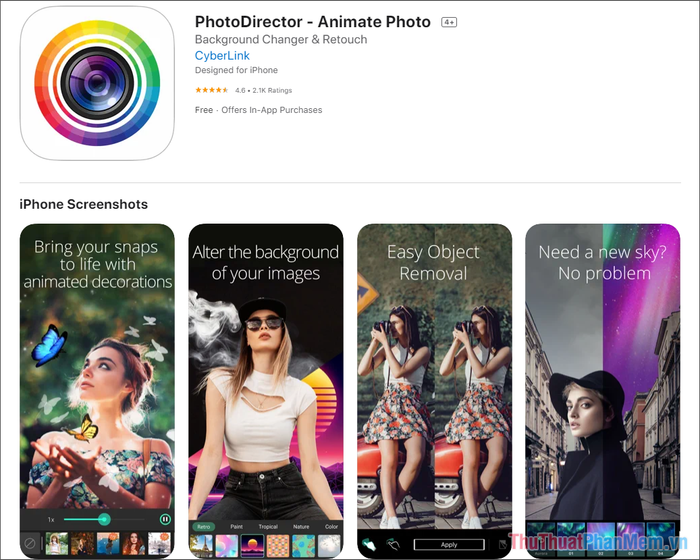
Task: Choose the sky preset labeled 02
Action: [x=601, y=539]
